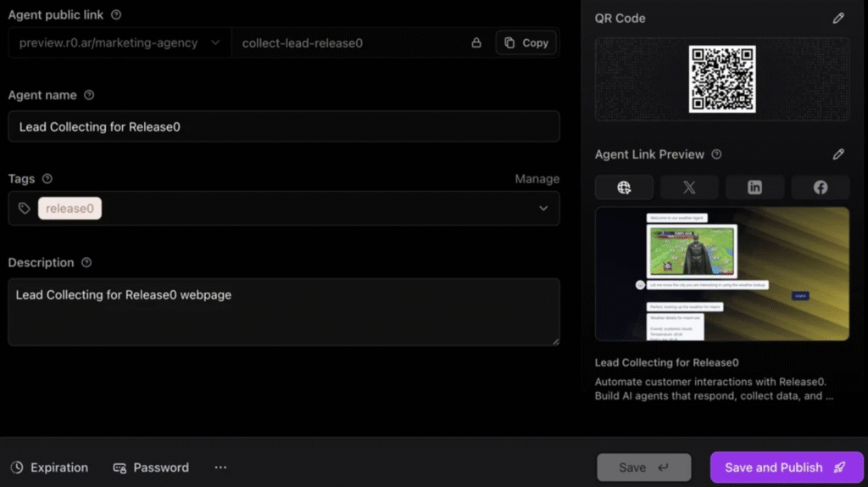Click the help icon next to Description
Viewport: 868px width, 487px height.
[86, 263]
